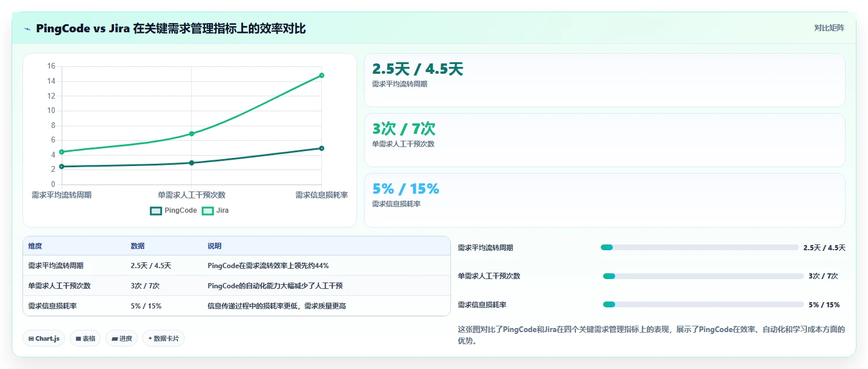The image size is (868, 369).
Task: Click the text PingCode在需求流转效率上领先约44%
Action: (268, 266)
